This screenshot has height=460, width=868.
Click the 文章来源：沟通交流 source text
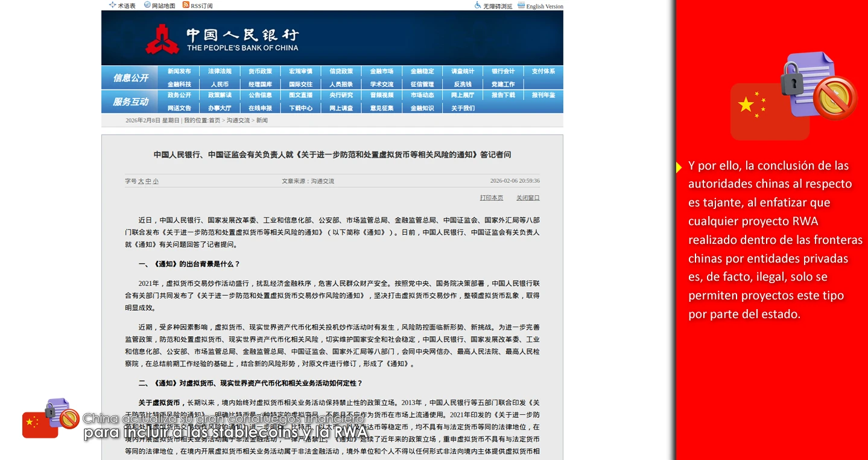(x=308, y=181)
